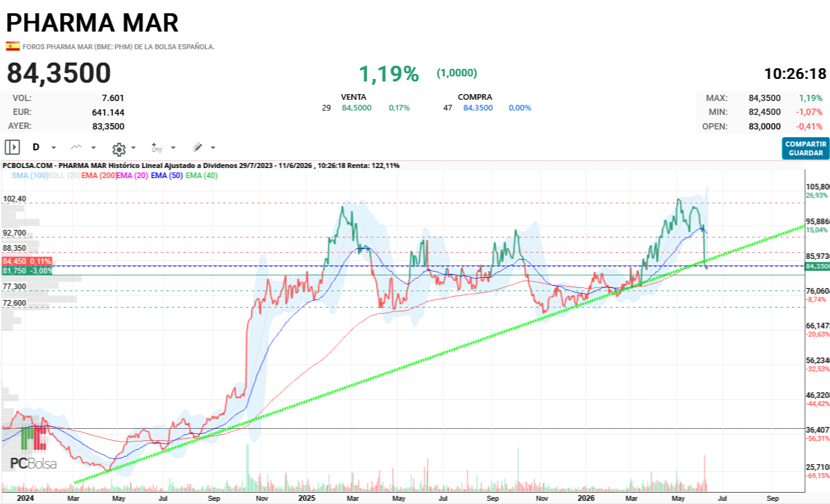Click the COMPRA 0,00% percentage
This screenshot has width=830, height=504.
pos(520,108)
